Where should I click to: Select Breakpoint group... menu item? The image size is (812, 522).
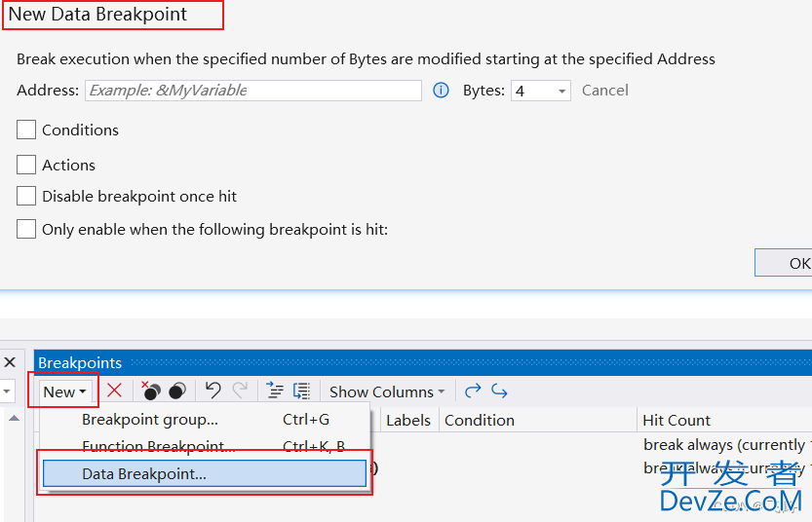(205, 420)
